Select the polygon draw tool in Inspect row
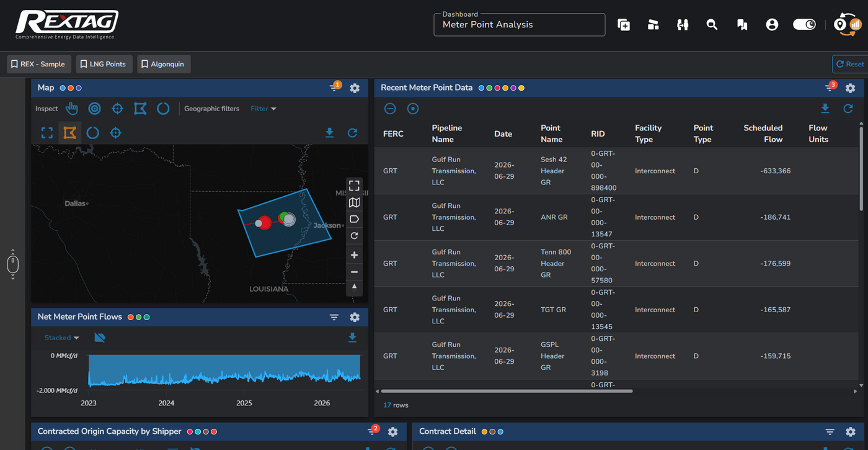The height and width of the screenshot is (450, 868). pyautogui.click(x=140, y=109)
